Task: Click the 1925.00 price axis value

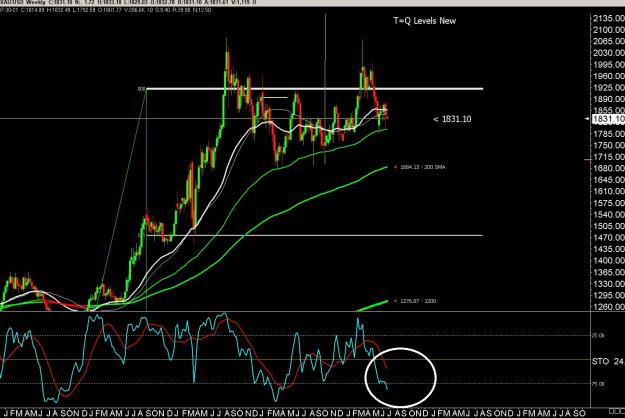Action: pos(609,87)
